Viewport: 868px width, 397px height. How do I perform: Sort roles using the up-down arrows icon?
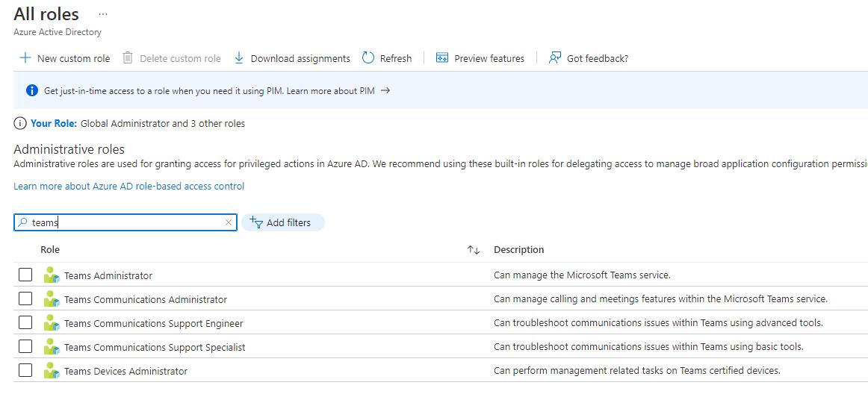pyautogui.click(x=474, y=250)
